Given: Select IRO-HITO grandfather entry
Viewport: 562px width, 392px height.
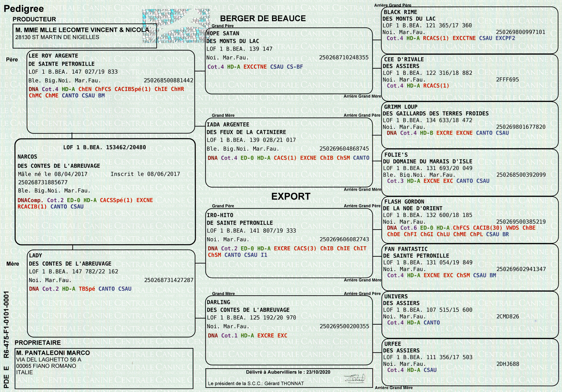Looking at the screenshot, I should pyautogui.click(x=220, y=215).
